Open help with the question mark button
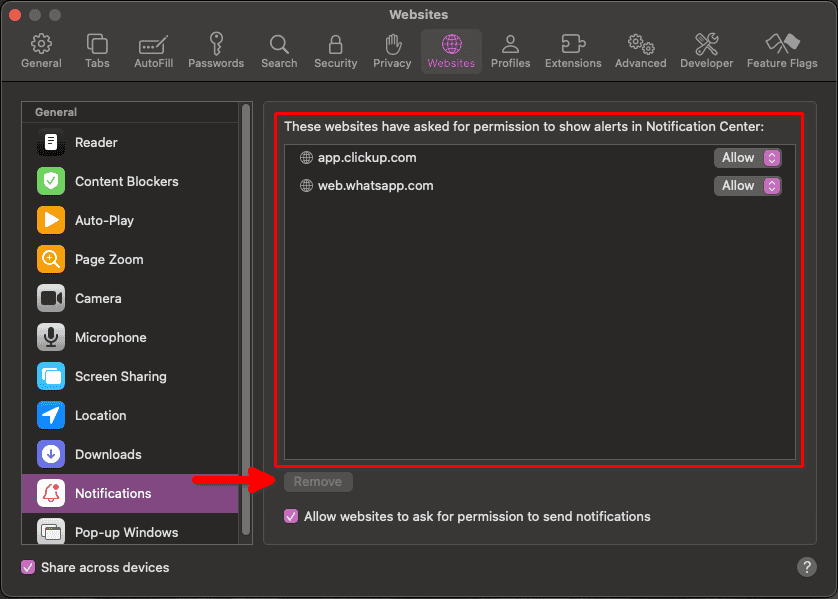838x599 pixels. pos(807,567)
